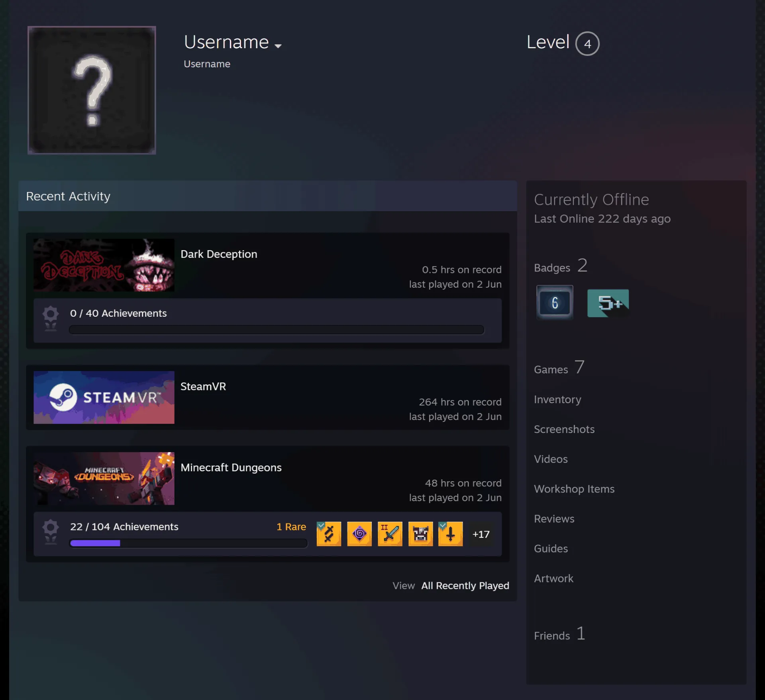765x700 pixels.
Task: Open the Videos link
Action: point(551,459)
